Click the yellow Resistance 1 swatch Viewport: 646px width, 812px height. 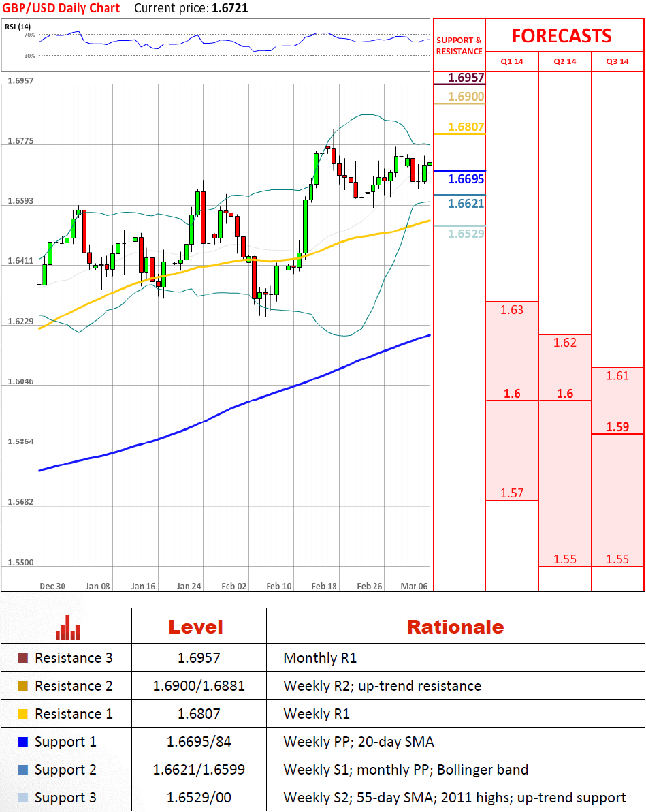pos(23,714)
